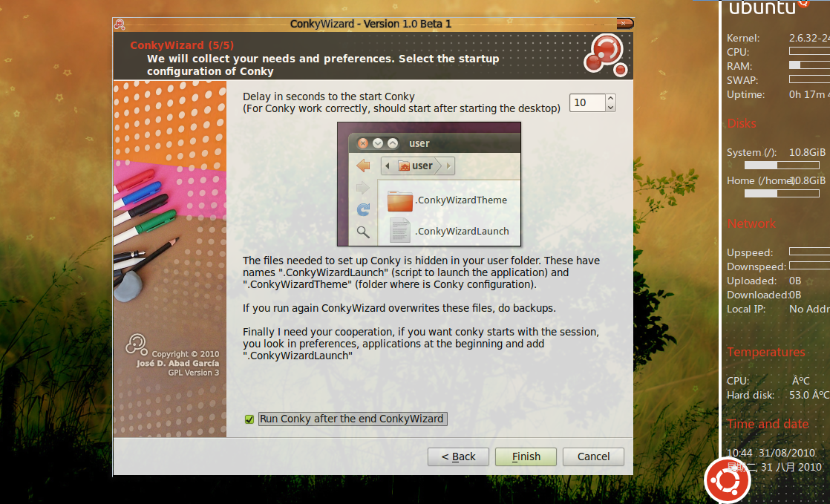Click the System (/) disk usage bar
The width and height of the screenshot is (830, 504).
pos(782,166)
